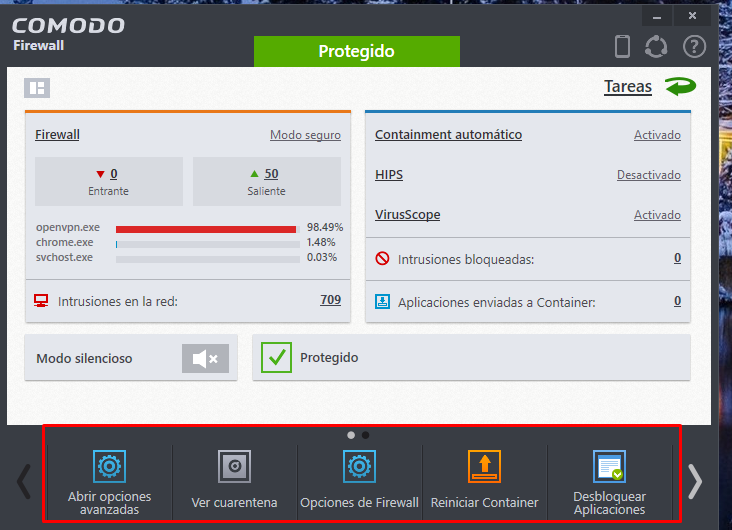Open the mobile device icon in header
The image size is (732, 530).
622,47
